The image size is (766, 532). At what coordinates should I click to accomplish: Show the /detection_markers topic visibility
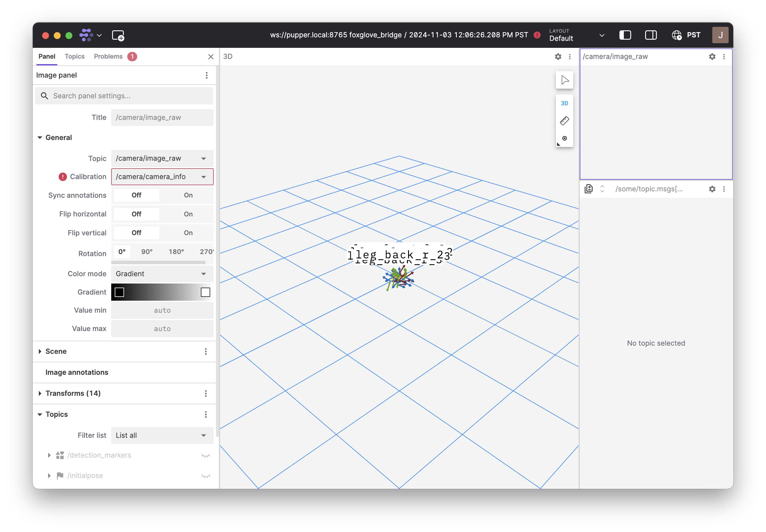206,455
